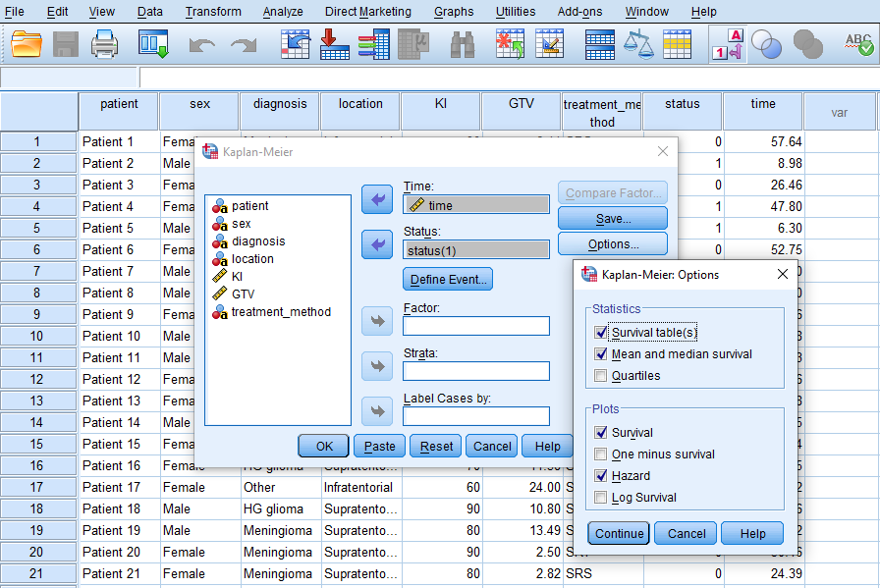Click arrow button beside Factor field
880x588 pixels.
tap(377, 321)
